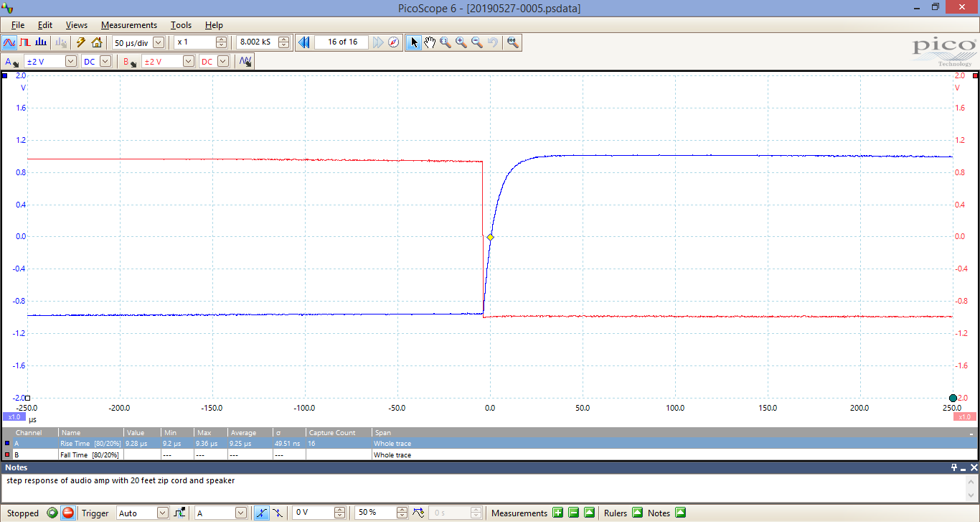
Task: Click the red Stop capture button
Action: click(x=68, y=513)
